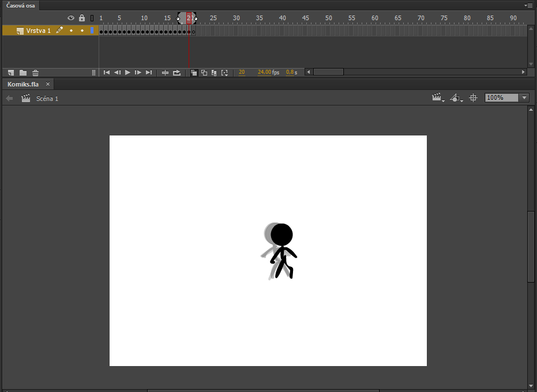Toggle the Onion Skin button

click(x=194, y=73)
